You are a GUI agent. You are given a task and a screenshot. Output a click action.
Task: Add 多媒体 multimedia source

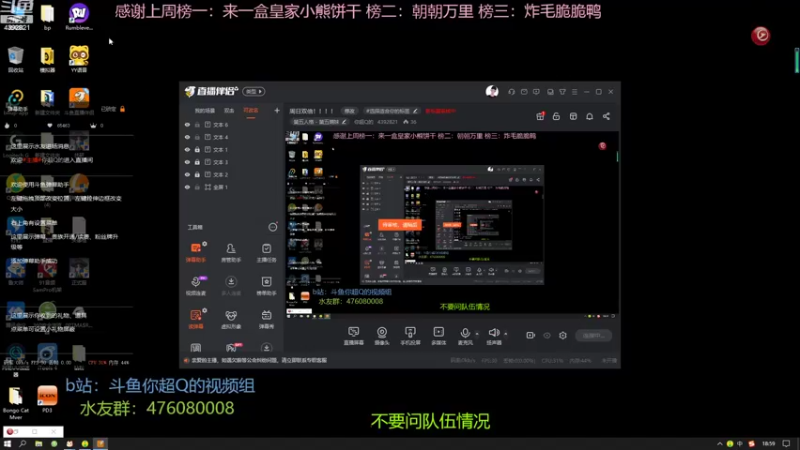[438, 336]
